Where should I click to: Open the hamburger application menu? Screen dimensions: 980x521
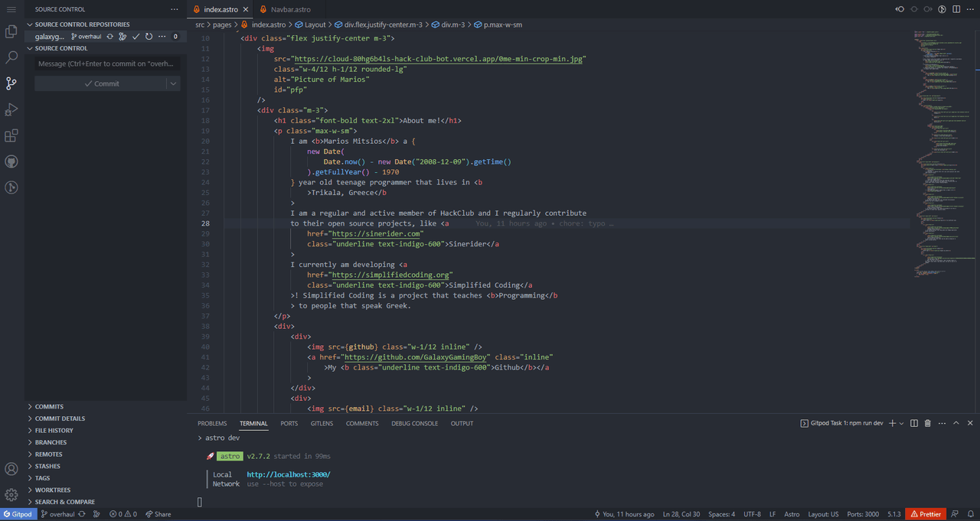tap(11, 8)
